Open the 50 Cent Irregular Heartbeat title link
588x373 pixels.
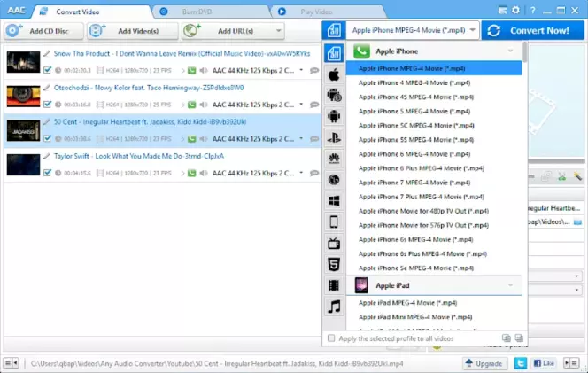150,122
